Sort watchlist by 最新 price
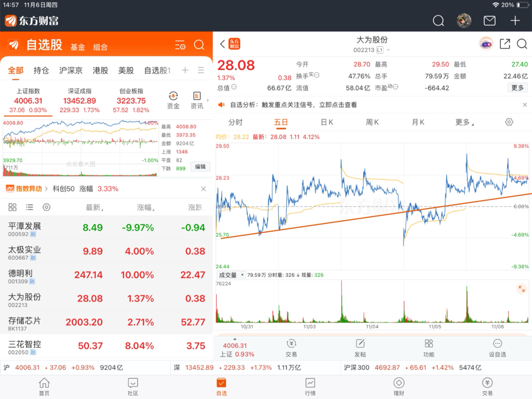Image resolution: width=532 pixels, height=399 pixels. (x=95, y=207)
